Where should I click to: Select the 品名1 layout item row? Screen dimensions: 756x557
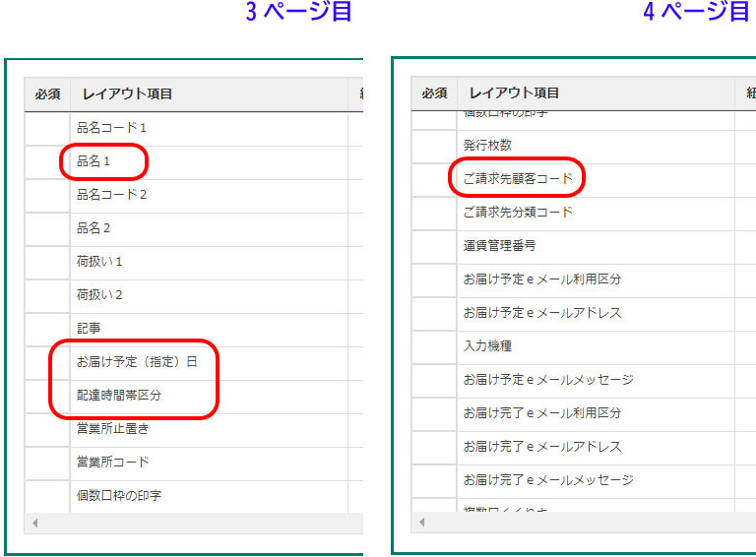pyautogui.click(x=94, y=161)
